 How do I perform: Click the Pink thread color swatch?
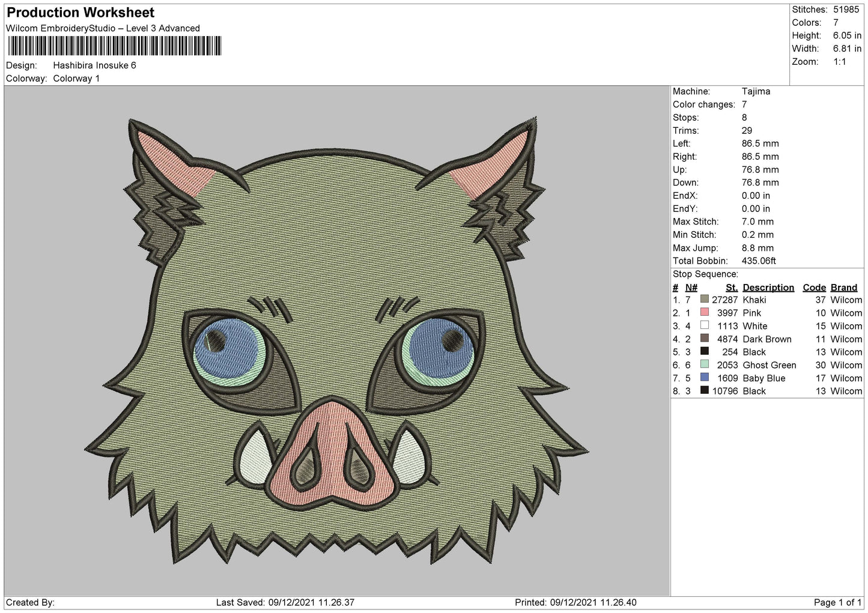click(x=704, y=312)
